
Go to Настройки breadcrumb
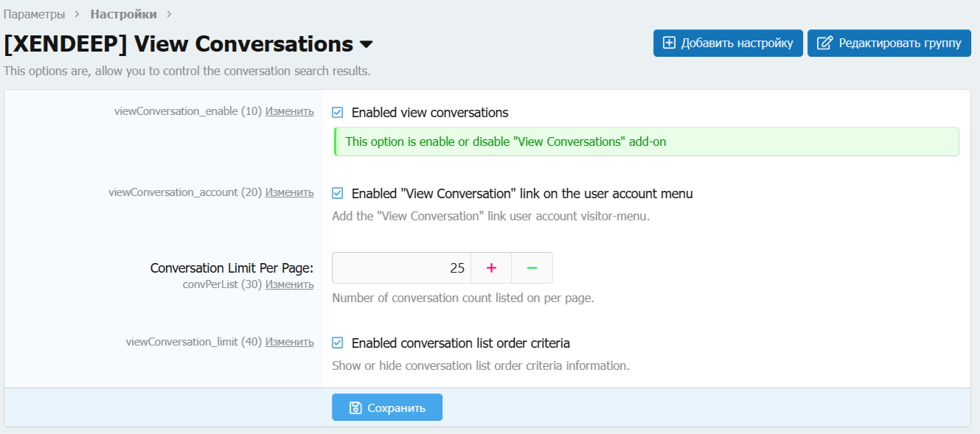click(x=123, y=14)
